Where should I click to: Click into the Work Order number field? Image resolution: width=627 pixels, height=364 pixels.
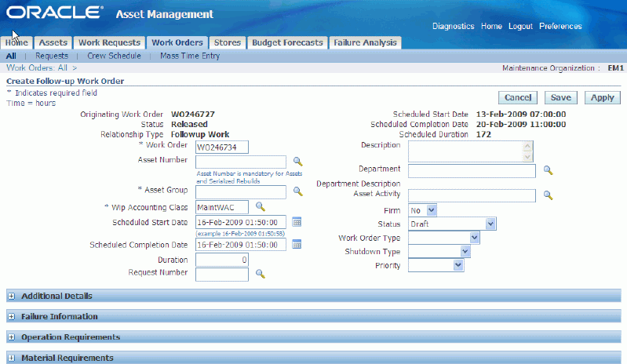point(222,147)
